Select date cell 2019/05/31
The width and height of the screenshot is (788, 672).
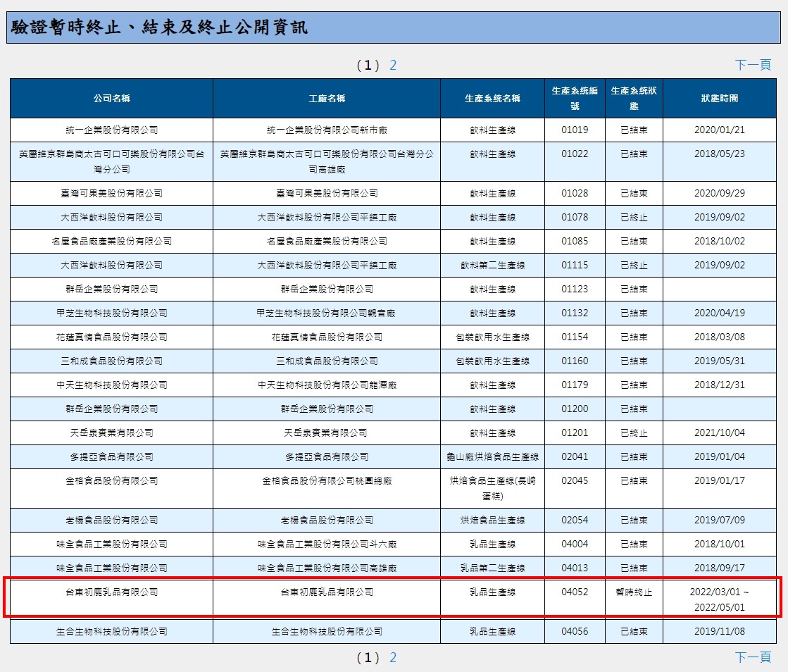coord(720,361)
